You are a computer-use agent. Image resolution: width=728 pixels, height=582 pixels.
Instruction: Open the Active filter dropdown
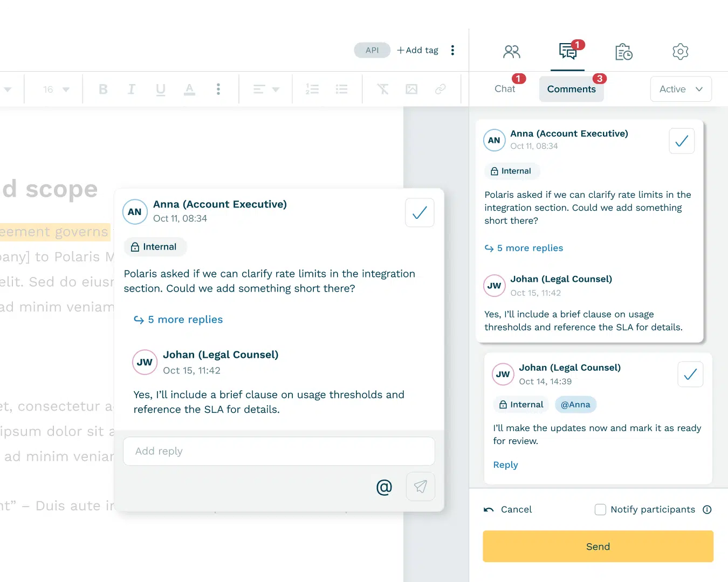681,89
